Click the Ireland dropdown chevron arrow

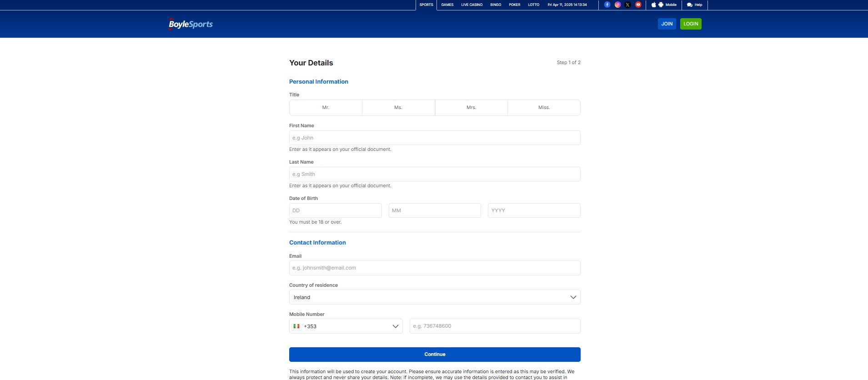(573, 297)
